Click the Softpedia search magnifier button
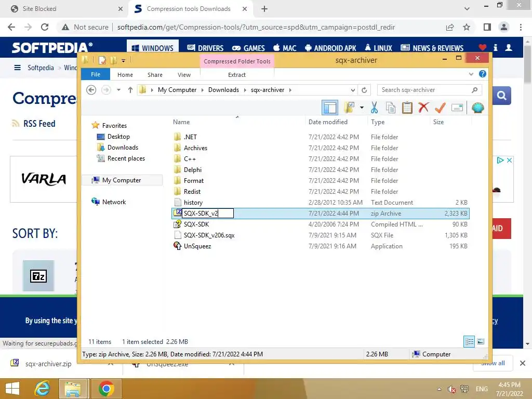Image resolution: width=532 pixels, height=399 pixels. tap(502, 96)
